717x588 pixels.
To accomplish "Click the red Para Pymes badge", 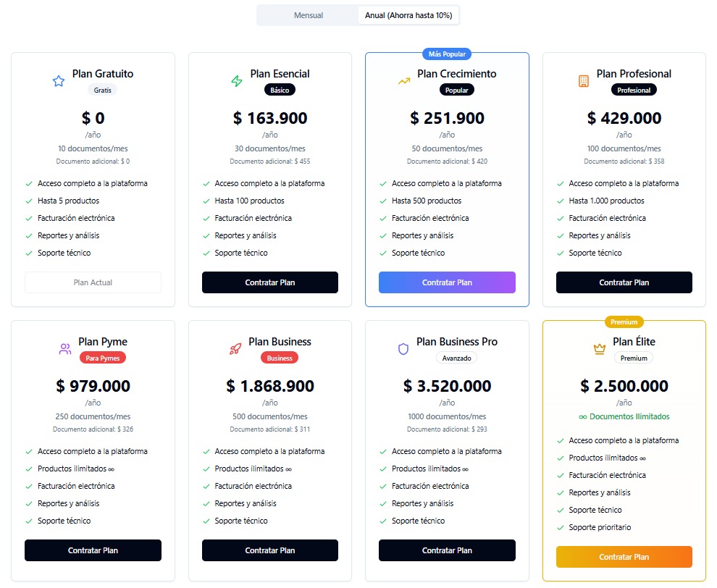I will pyautogui.click(x=102, y=358).
